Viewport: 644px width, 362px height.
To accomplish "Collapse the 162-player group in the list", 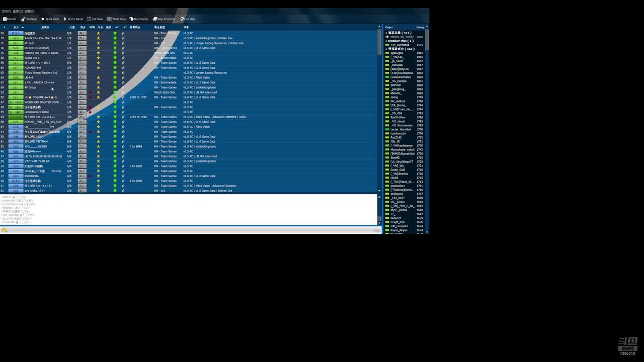I will tap(386, 49).
